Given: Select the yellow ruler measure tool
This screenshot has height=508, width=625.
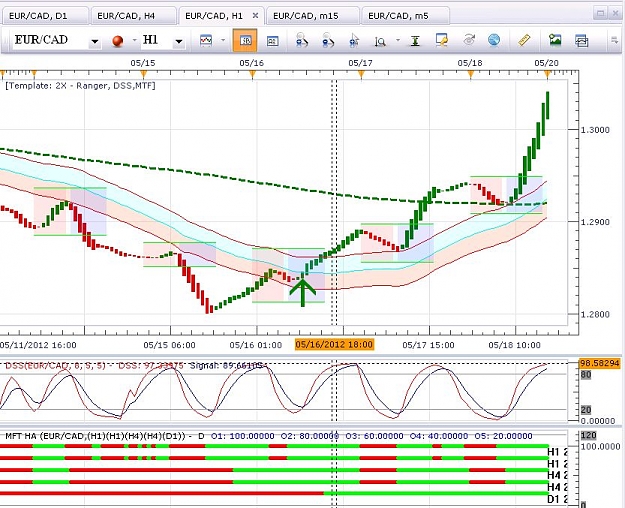Looking at the screenshot, I should [524, 40].
